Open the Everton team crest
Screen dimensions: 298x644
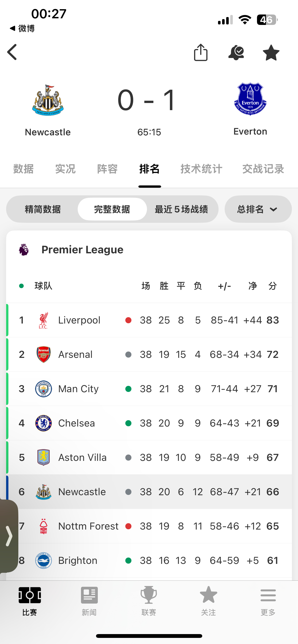click(250, 99)
